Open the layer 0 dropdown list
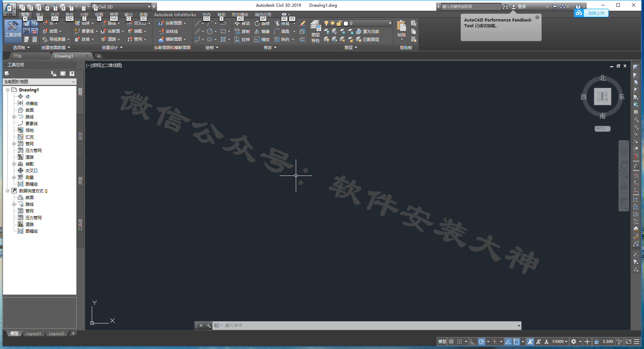 [390, 23]
